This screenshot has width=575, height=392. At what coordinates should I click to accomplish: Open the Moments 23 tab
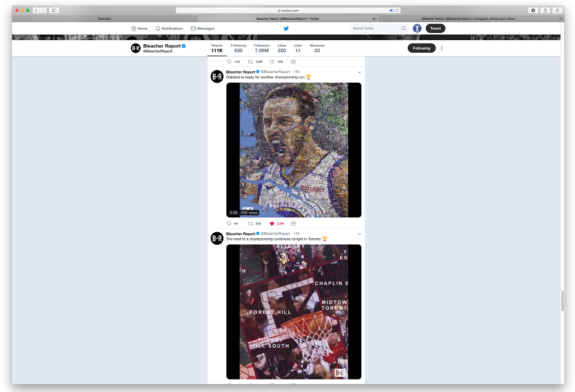(317, 48)
